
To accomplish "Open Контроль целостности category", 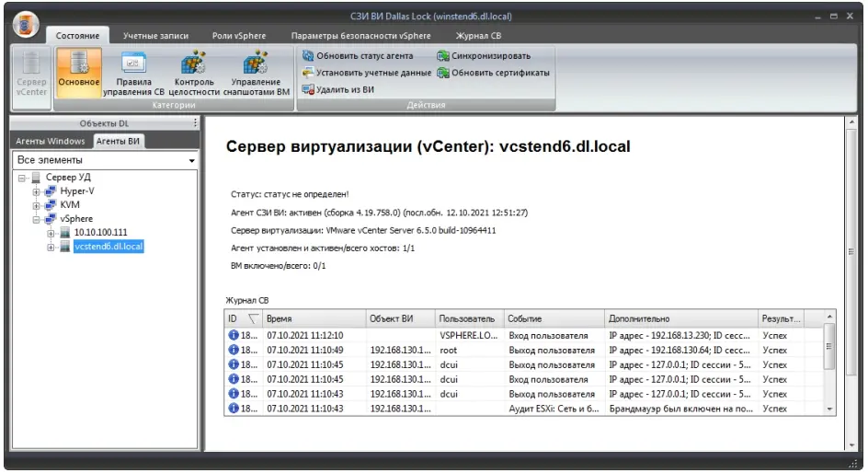I will pos(194,73).
